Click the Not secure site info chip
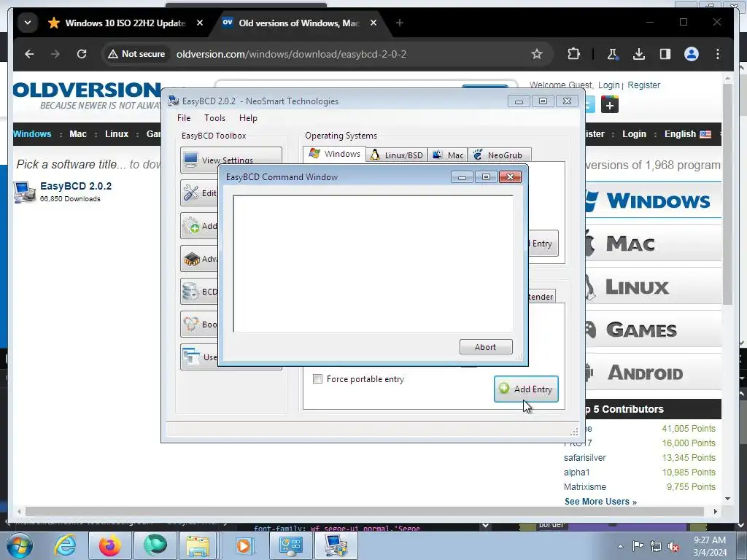The width and height of the screenshot is (747, 560). click(136, 54)
